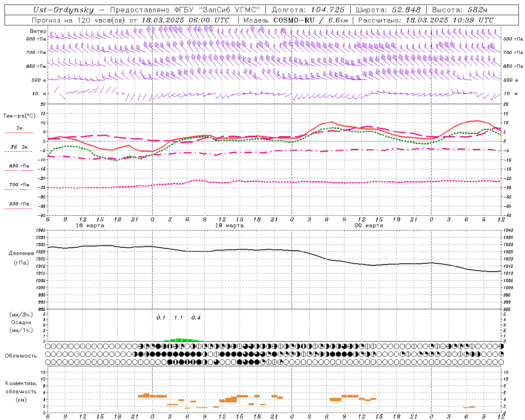The height and width of the screenshot is (420, 525).
Task: Click the 'Облачность' cloud cover label
Action: (x=21, y=356)
